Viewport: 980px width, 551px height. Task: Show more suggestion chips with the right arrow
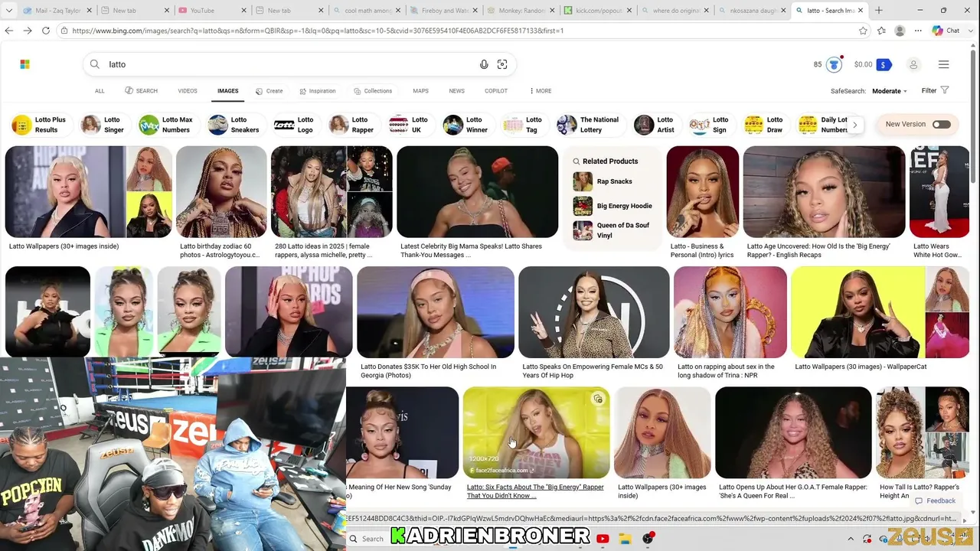pyautogui.click(x=854, y=125)
